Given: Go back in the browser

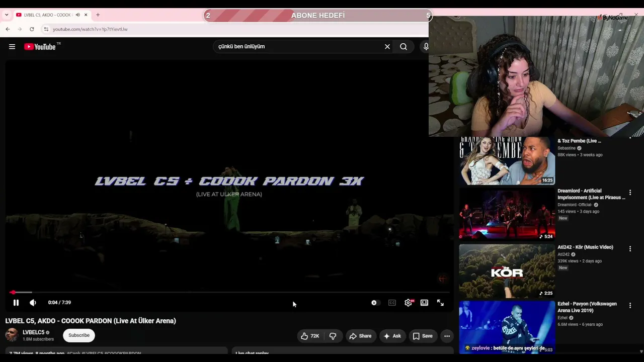Looking at the screenshot, I should tap(8, 29).
